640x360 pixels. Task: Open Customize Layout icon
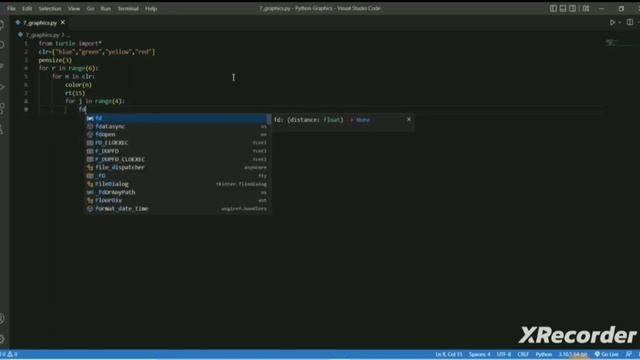click(x=586, y=8)
